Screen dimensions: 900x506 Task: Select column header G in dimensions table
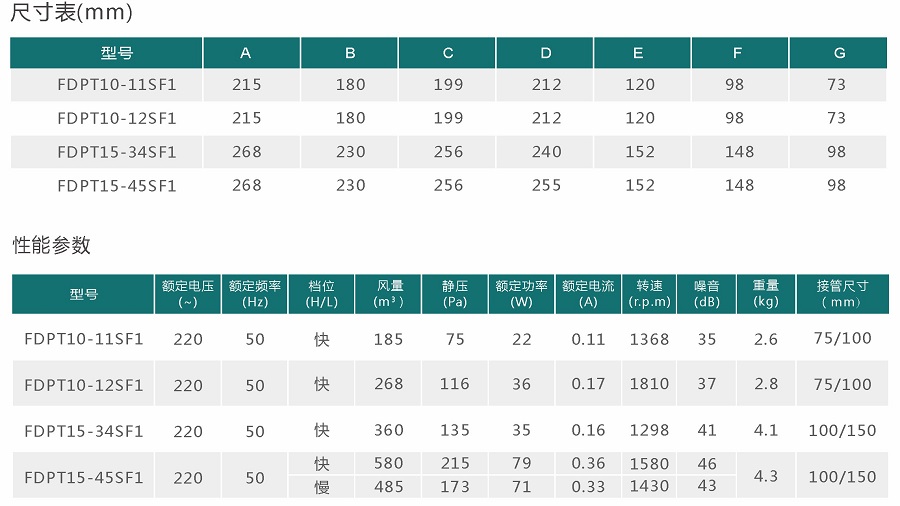point(839,53)
